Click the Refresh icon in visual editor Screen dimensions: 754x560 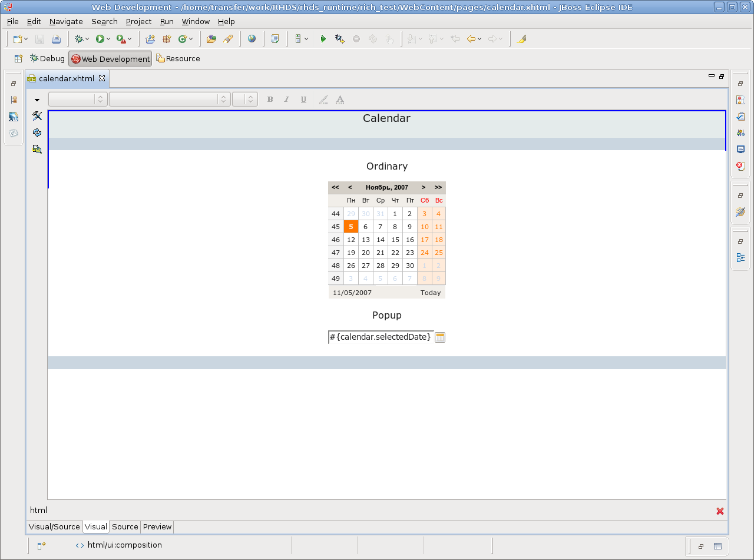tap(37, 132)
